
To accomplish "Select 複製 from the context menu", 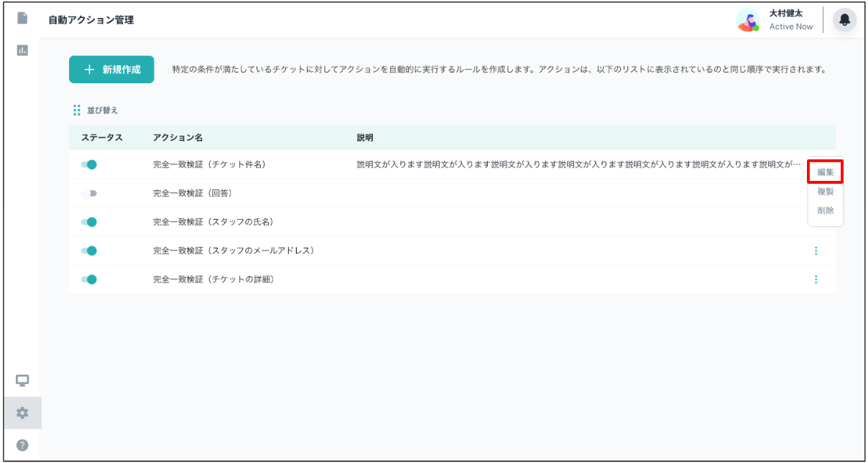I will pos(825,192).
